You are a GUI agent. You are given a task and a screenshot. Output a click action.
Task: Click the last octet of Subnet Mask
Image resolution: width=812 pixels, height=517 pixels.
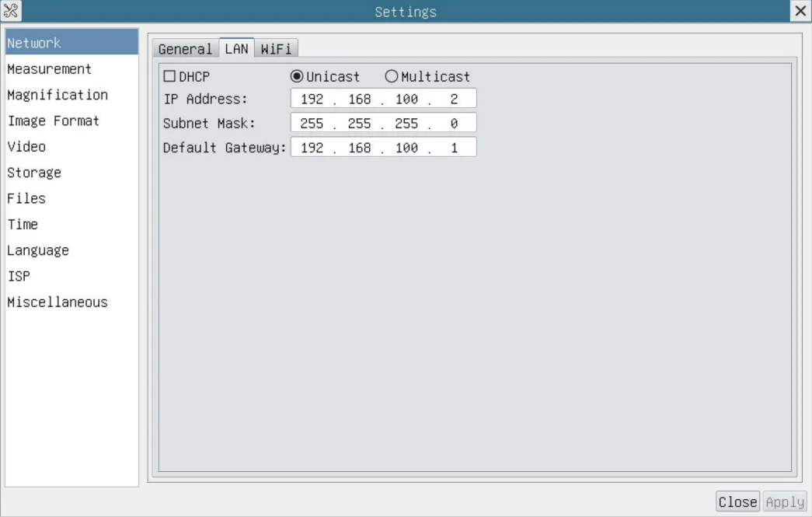pos(454,124)
